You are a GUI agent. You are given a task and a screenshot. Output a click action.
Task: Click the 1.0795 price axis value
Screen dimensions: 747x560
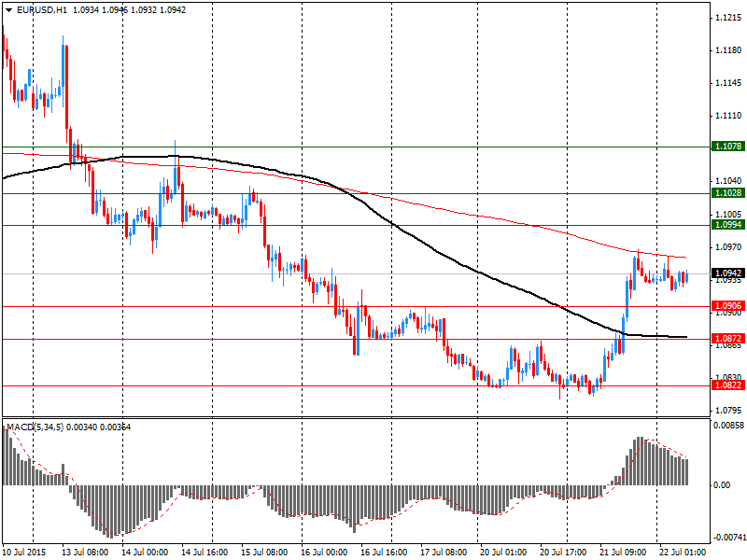point(728,410)
